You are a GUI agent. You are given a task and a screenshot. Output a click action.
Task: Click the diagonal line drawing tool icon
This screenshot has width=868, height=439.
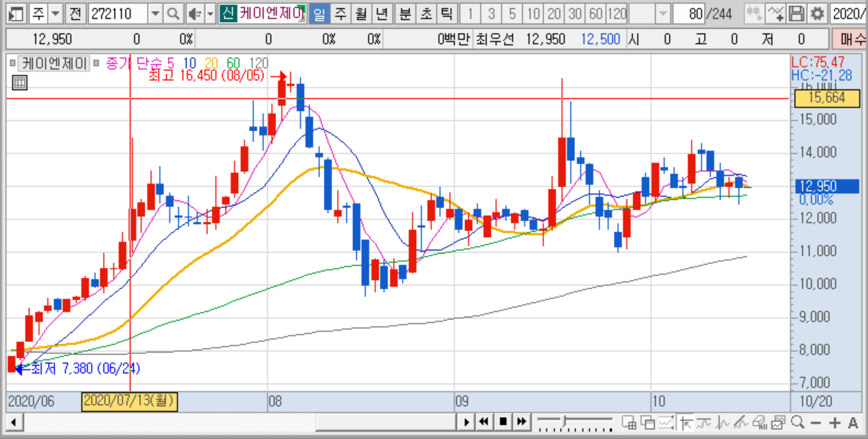pos(741,423)
